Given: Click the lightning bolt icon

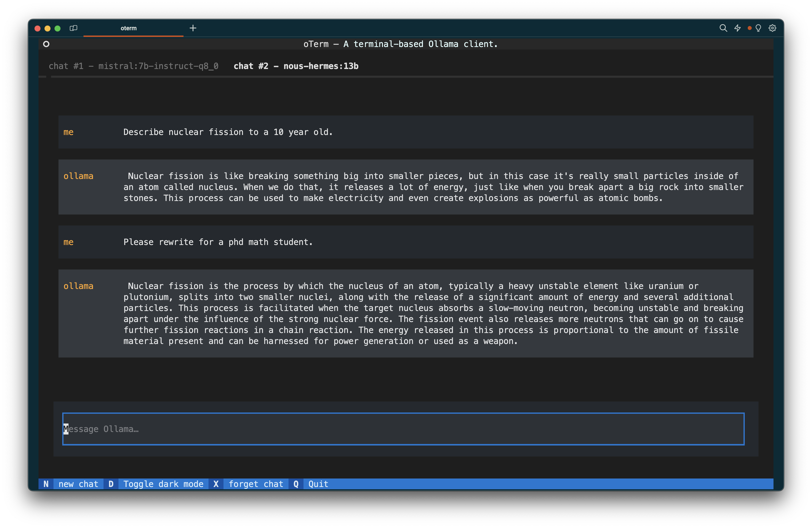Looking at the screenshot, I should coord(737,28).
